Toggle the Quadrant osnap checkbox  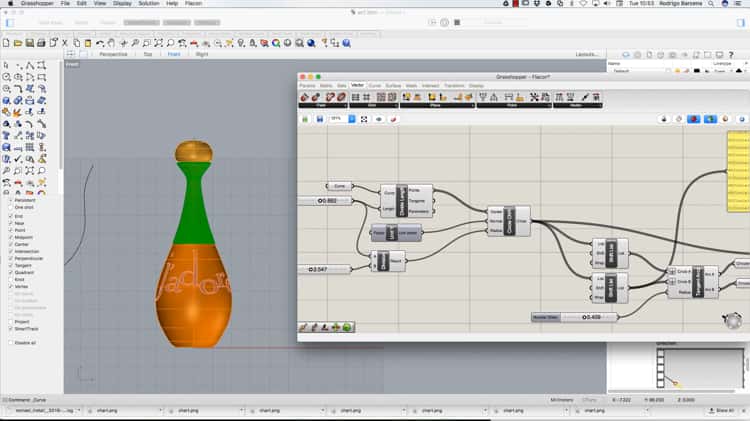11,272
